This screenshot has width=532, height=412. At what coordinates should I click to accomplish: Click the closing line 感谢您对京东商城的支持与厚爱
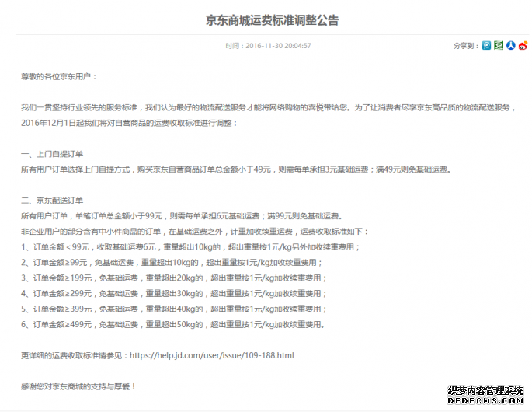(x=78, y=387)
